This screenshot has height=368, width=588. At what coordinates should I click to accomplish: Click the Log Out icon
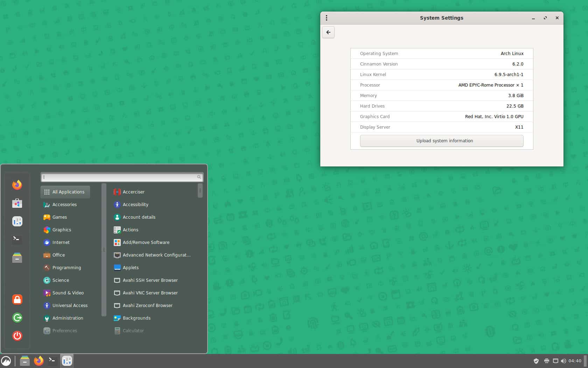point(17,318)
